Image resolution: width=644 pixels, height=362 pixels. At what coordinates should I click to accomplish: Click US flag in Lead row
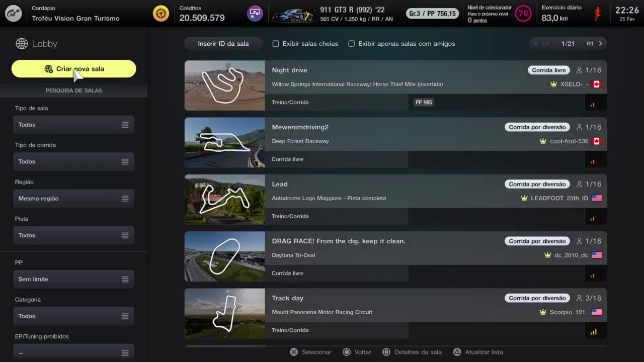point(597,198)
